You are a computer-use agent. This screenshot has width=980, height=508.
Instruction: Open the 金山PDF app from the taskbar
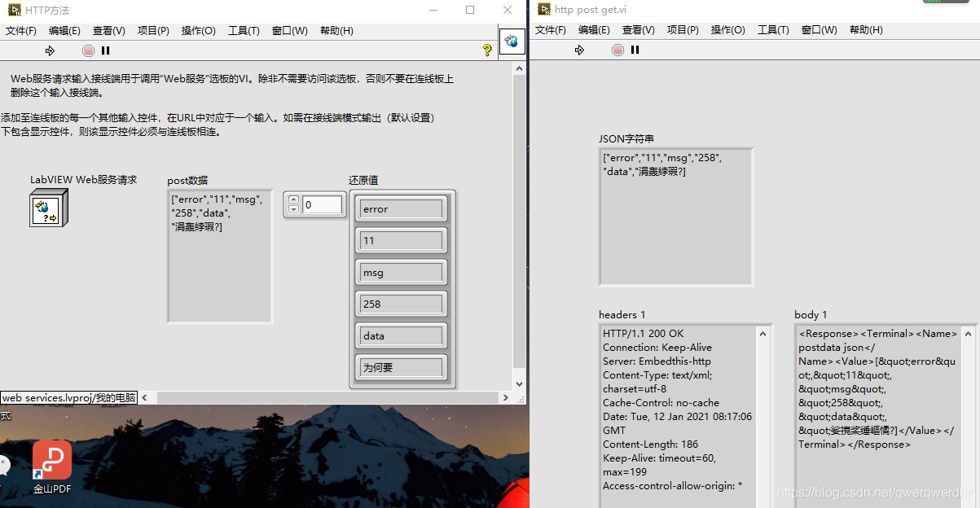point(51,460)
